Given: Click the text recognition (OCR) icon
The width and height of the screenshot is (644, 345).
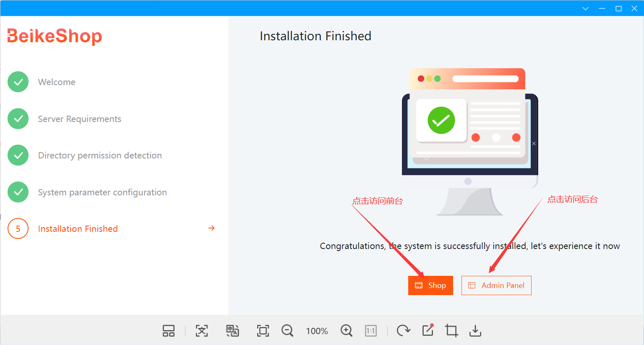Looking at the screenshot, I should tap(201, 331).
